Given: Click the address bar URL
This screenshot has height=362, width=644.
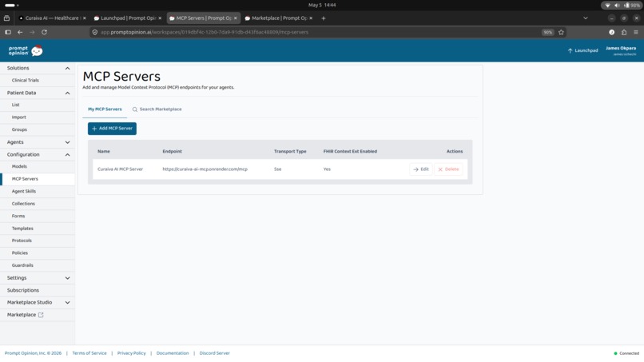Looking at the screenshot, I should click(x=204, y=32).
